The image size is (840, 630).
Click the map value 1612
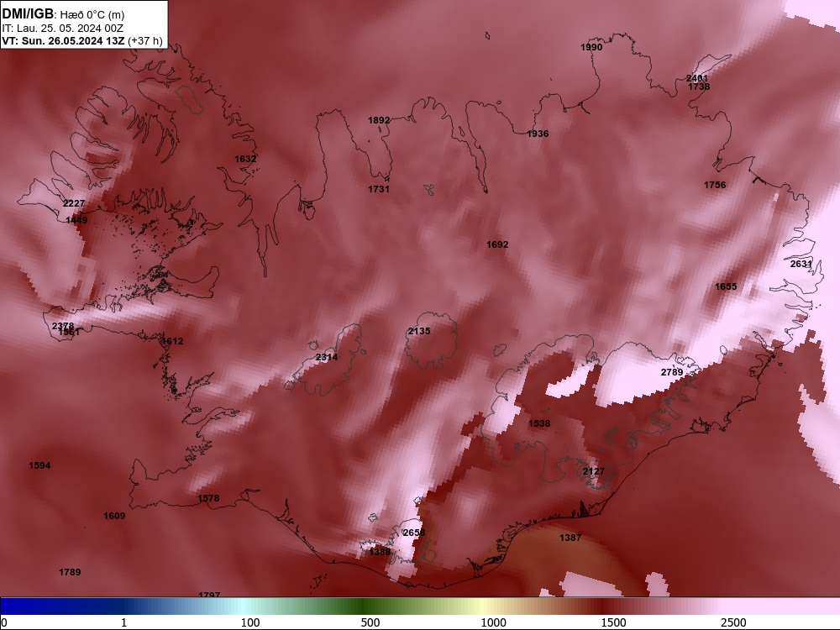(172, 341)
